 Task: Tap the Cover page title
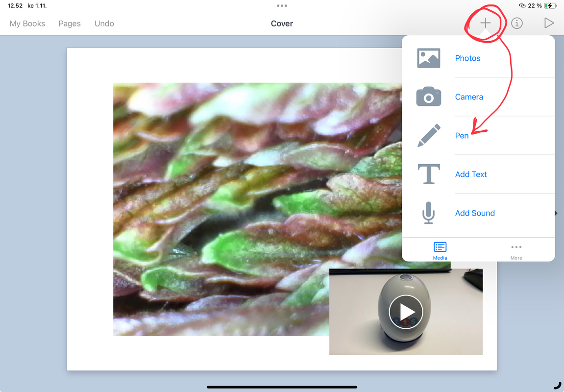(x=282, y=24)
